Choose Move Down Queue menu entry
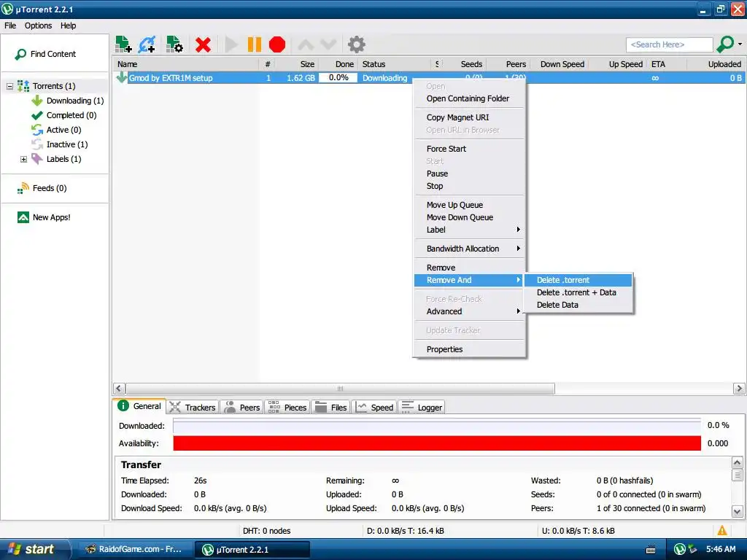The width and height of the screenshot is (747, 560). tap(469, 217)
